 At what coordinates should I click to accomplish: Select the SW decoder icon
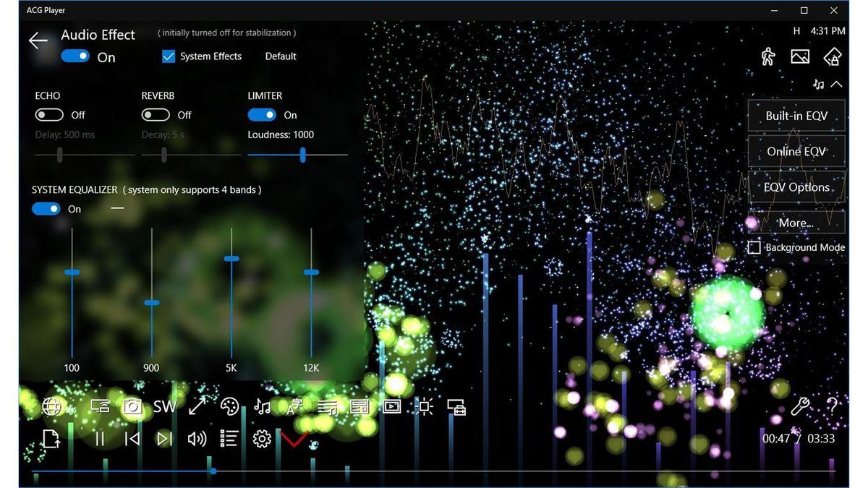164,406
